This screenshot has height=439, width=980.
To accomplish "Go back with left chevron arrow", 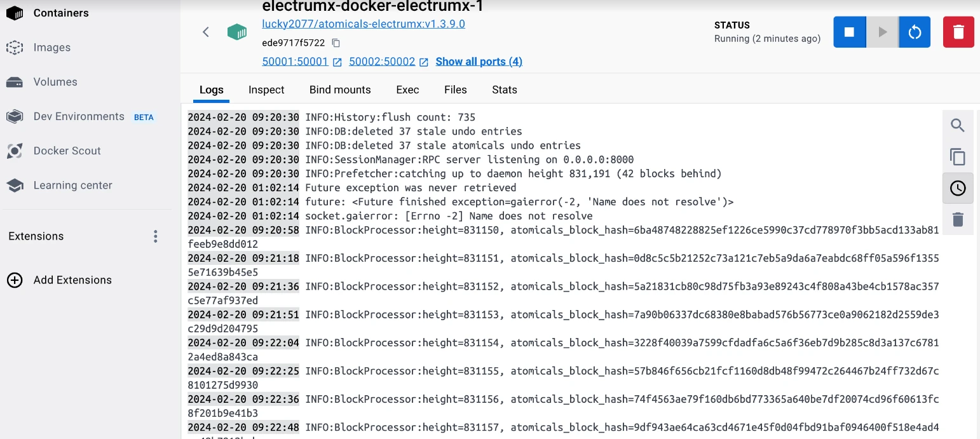I will point(206,32).
